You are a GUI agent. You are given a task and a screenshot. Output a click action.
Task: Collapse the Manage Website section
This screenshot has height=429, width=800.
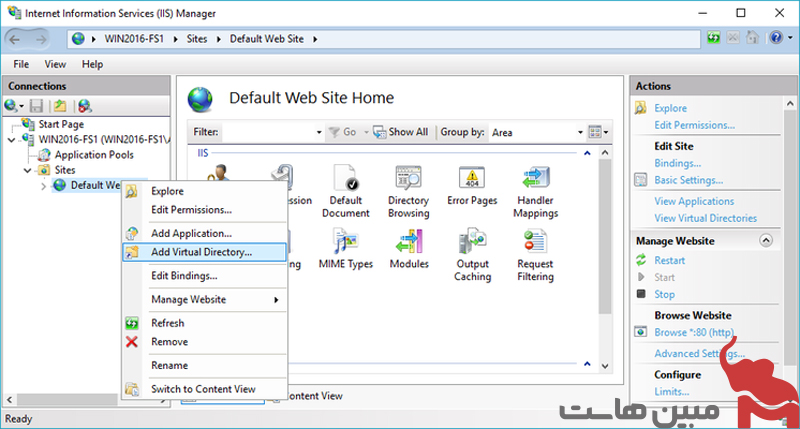pyautogui.click(x=766, y=240)
